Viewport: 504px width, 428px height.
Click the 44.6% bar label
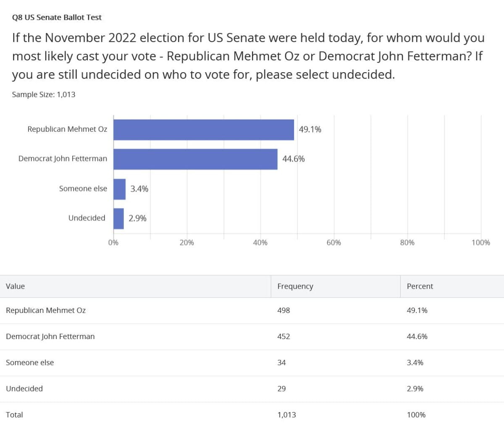click(x=294, y=159)
